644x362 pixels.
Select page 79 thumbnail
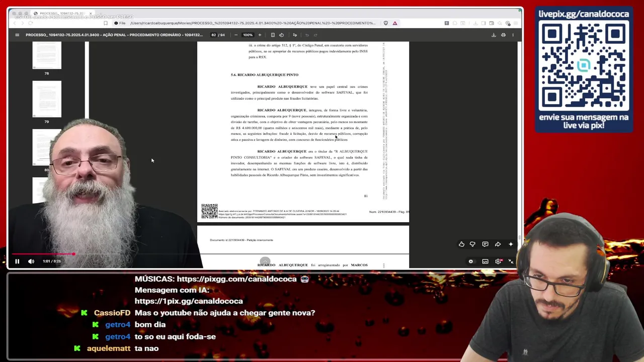(x=47, y=99)
